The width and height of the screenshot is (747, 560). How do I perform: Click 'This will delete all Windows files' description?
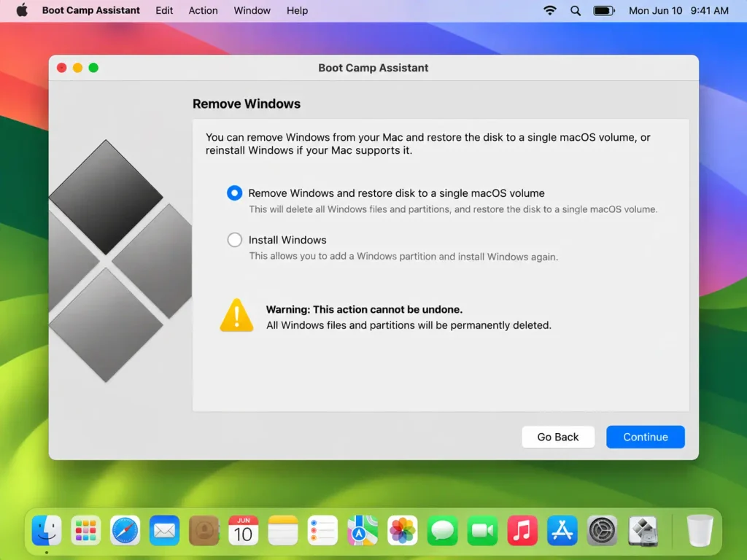(453, 209)
